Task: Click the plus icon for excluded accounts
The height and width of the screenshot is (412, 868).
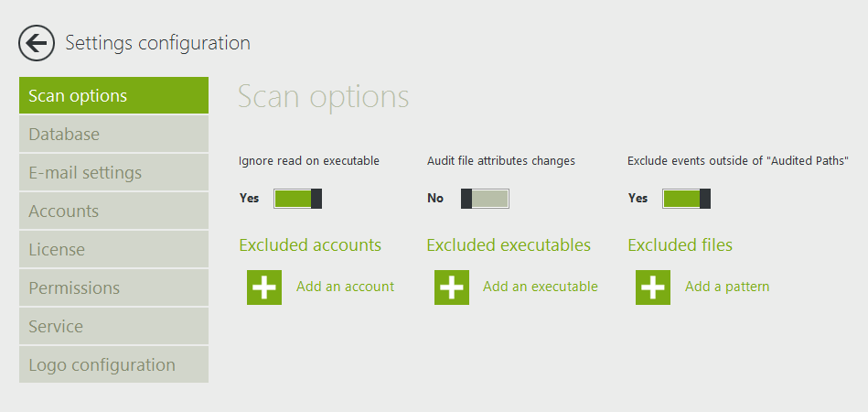Action: (x=264, y=287)
